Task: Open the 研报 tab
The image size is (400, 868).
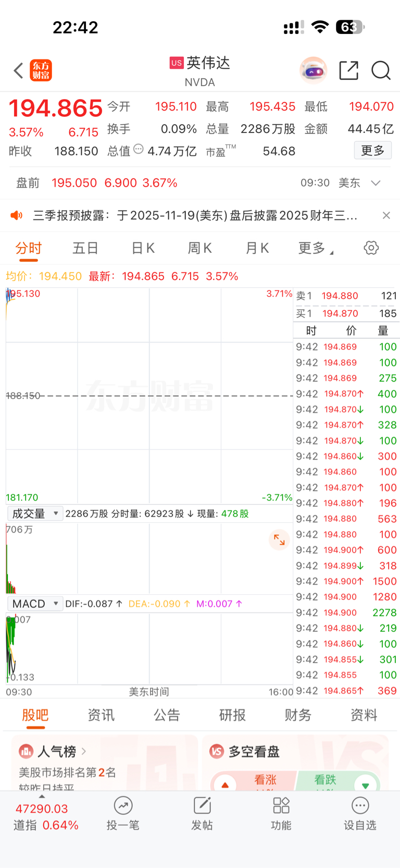Action: click(x=232, y=715)
